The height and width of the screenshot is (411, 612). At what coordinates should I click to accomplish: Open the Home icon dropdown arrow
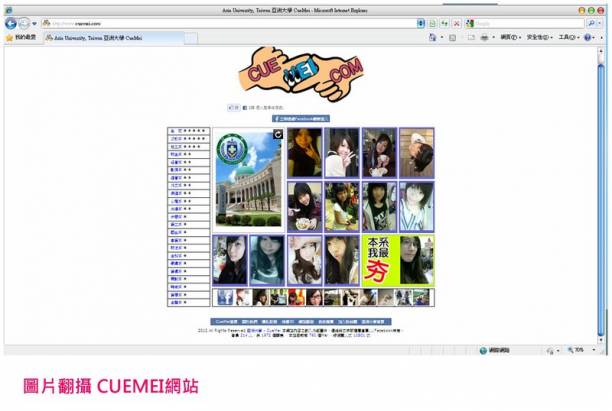click(x=442, y=37)
